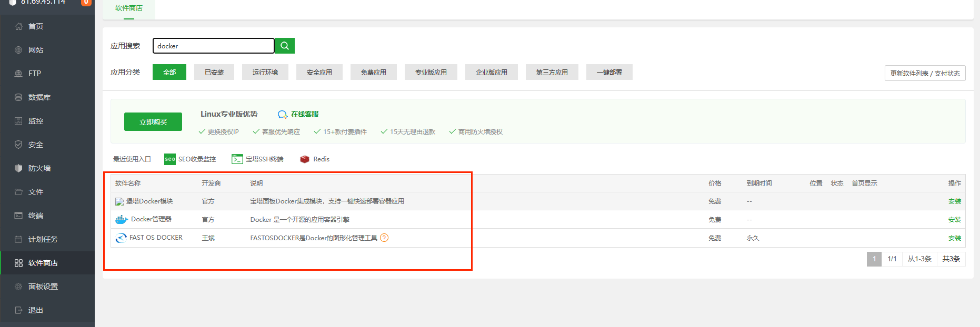Click the logout icon beside 退出
The width and height of the screenshot is (980, 327).
pos(18,310)
